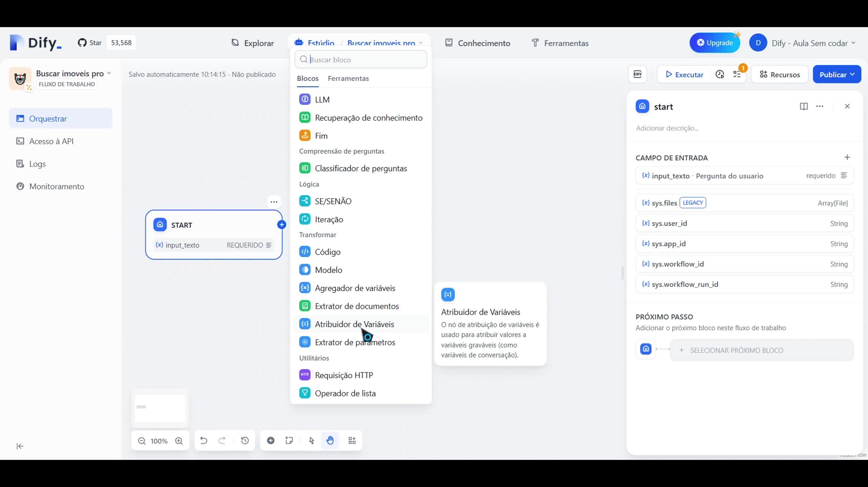Switch to the hand pan mode
Viewport: 868px width, 487px height.
(330, 440)
